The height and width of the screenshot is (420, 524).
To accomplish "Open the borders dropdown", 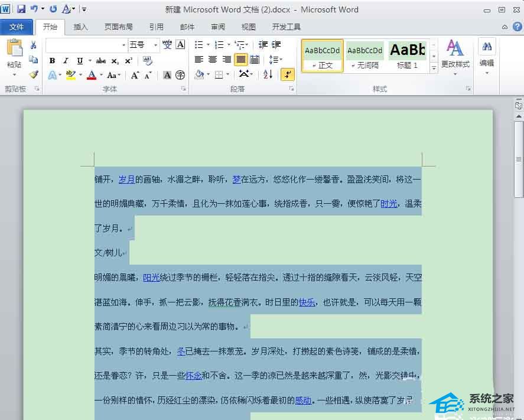I will [x=228, y=74].
